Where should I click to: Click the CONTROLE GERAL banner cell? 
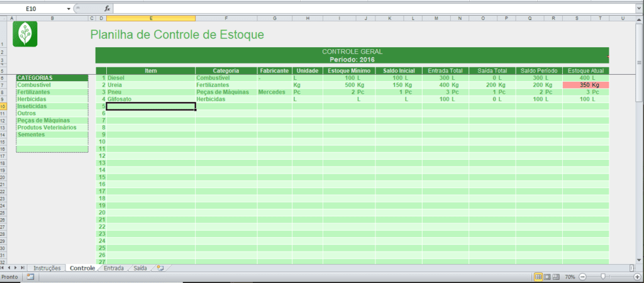[352, 52]
